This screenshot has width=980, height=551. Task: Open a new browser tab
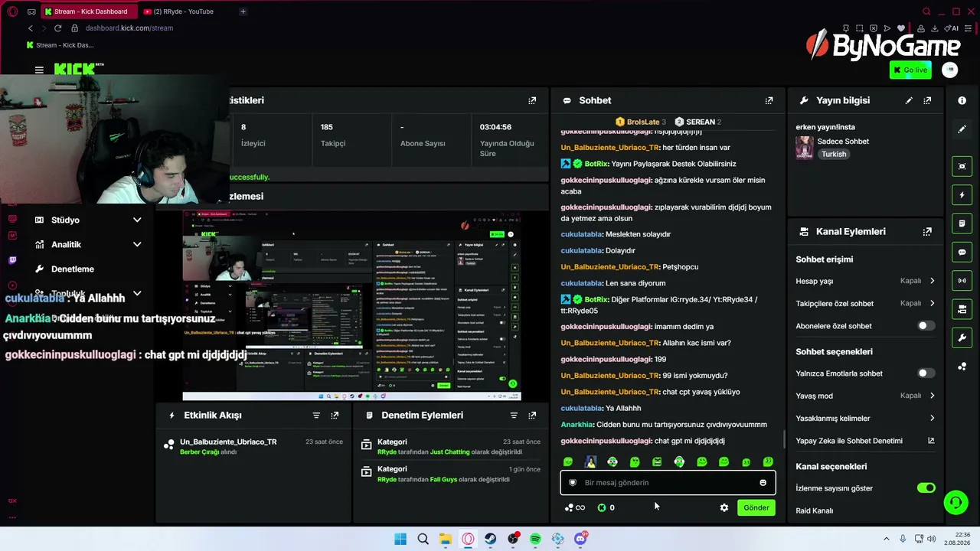pos(243,11)
